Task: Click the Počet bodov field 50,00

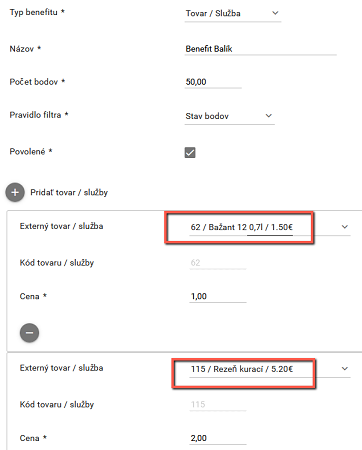Action: point(213,82)
